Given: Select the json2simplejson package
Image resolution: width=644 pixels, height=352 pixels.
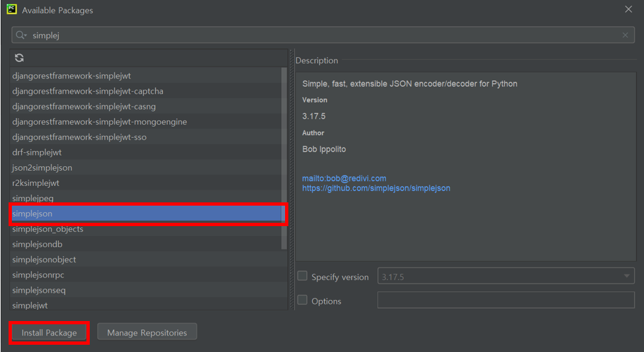Looking at the screenshot, I should click(145, 168).
